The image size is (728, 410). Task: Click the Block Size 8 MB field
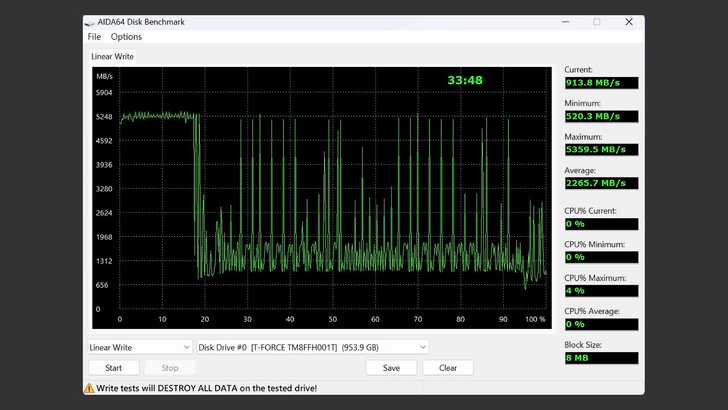pyautogui.click(x=600, y=358)
